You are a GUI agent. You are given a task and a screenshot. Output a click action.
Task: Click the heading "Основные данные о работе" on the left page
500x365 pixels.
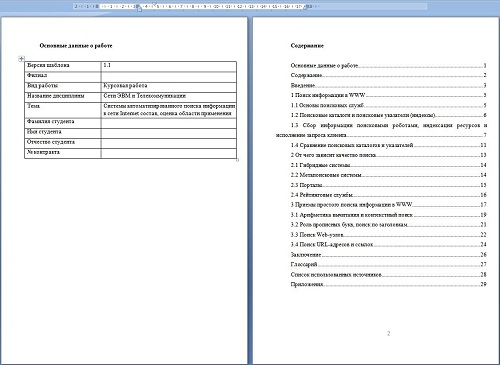pos(76,46)
